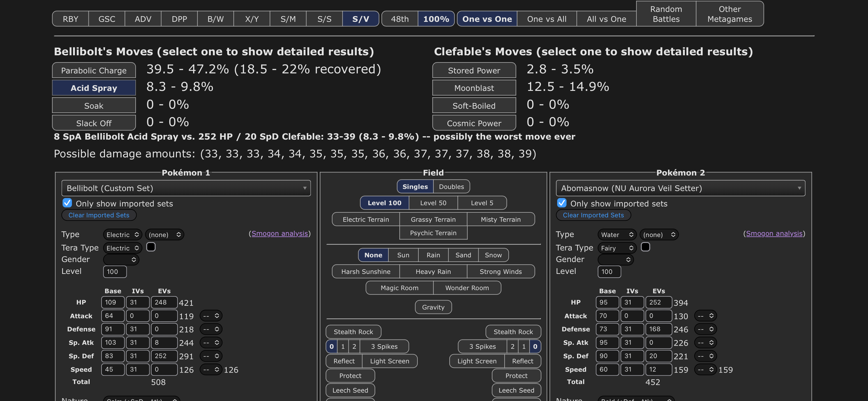Set weather to Harsh Sunshine
This screenshot has height=401, width=868.
(366, 271)
